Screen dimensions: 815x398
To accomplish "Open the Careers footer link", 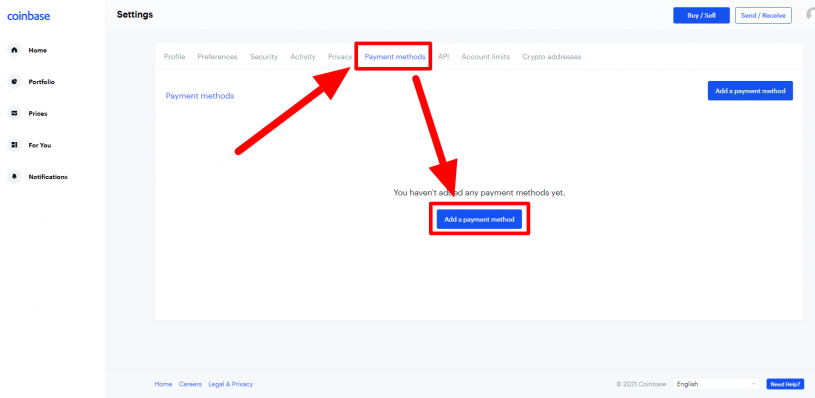I will tap(190, 384).
